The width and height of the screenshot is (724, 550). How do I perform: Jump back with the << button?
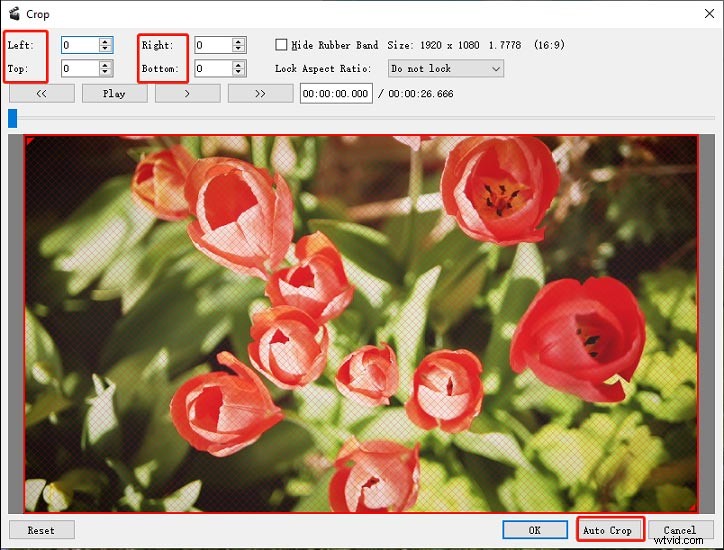[x=42, y=94]
